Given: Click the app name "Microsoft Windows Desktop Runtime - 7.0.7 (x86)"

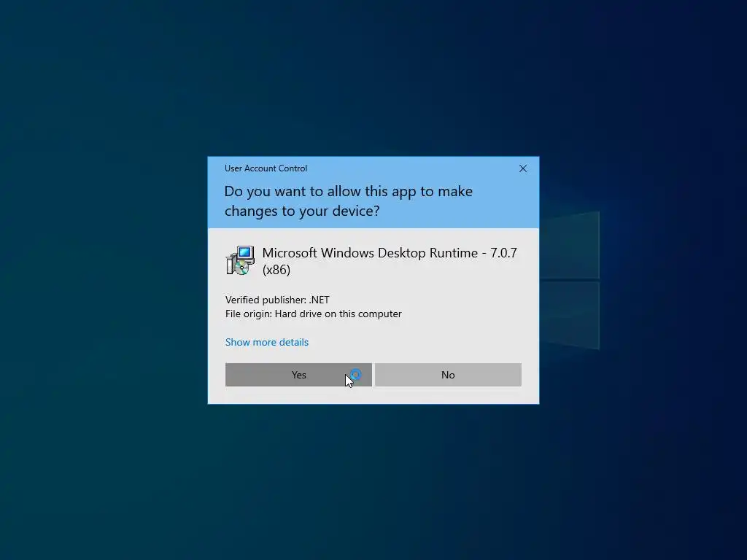Looking at the screenshot, I should click(390, 261).
